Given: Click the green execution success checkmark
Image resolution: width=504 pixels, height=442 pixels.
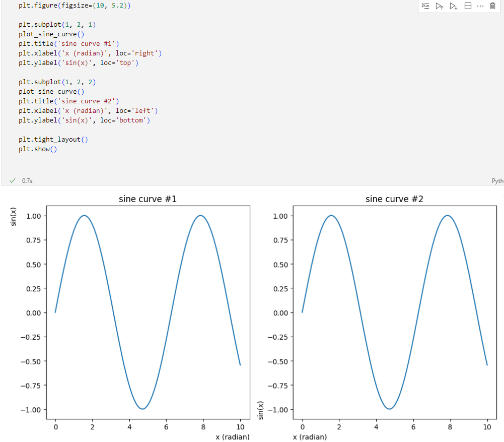Looking at the screenshot, I should (13, 180).
